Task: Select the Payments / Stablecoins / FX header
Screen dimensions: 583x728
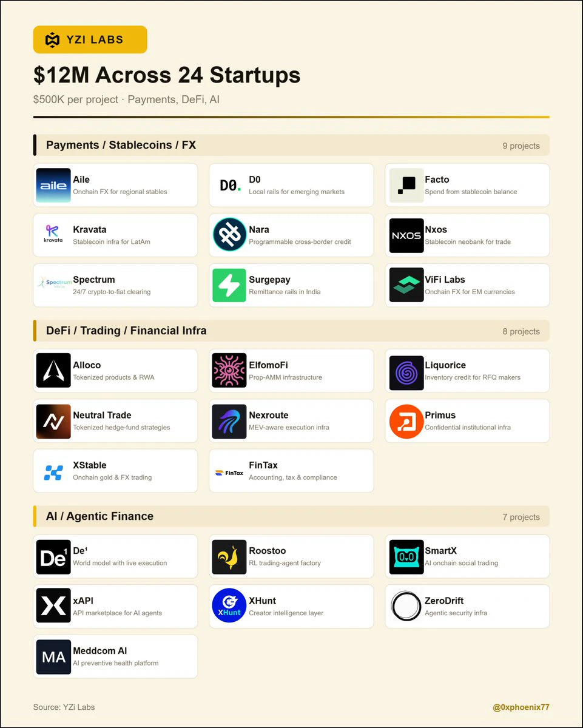Action: coord(291,145)
